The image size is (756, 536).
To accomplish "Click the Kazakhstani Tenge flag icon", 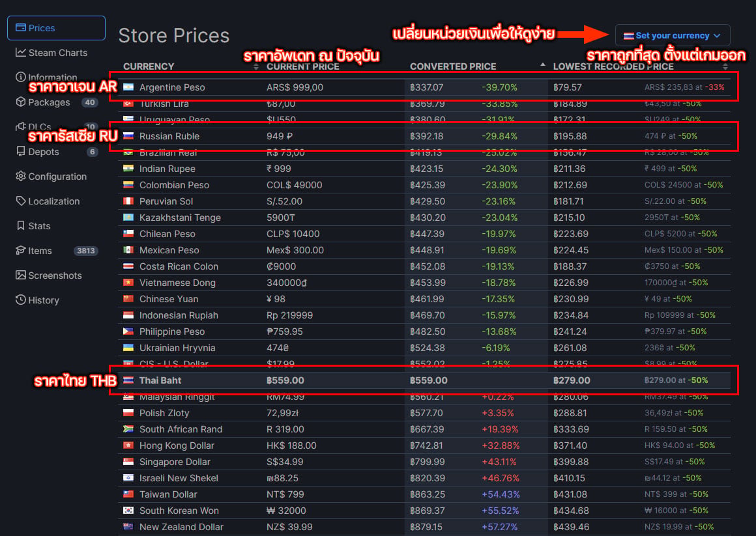I will click(128, 218).
